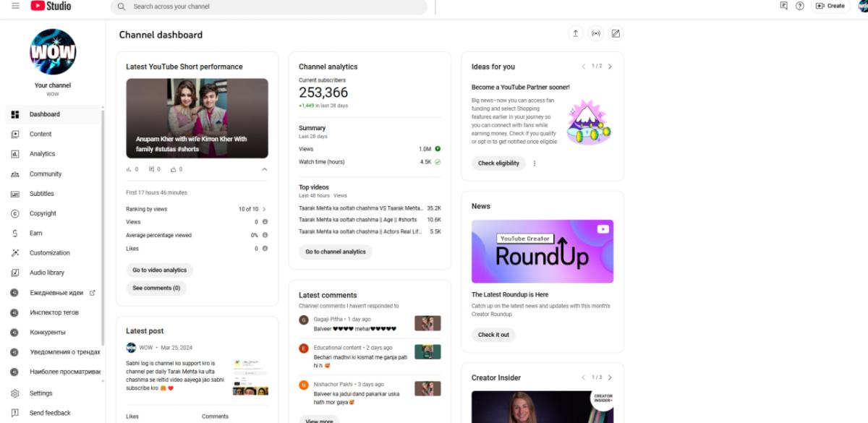Click the 253,366 subscribers count
This screenshot has width=868, height=423.
[x=323, y=93]
